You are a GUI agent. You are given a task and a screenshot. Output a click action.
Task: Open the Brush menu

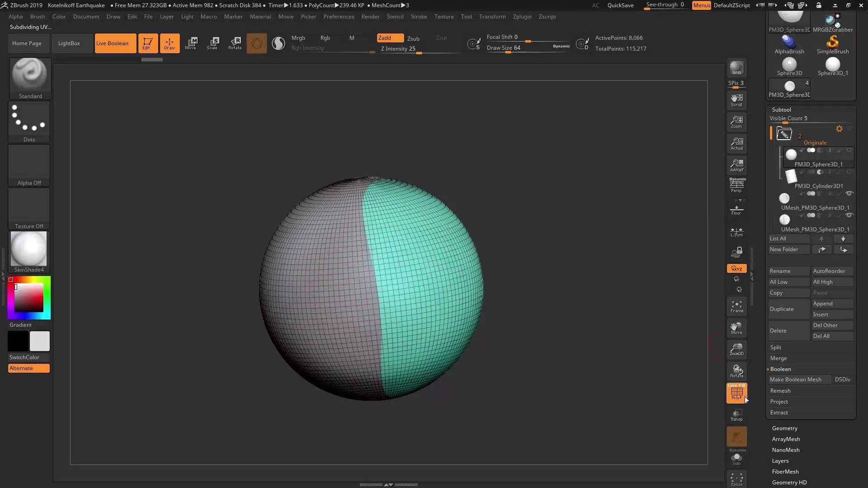[x=38, y=17]
